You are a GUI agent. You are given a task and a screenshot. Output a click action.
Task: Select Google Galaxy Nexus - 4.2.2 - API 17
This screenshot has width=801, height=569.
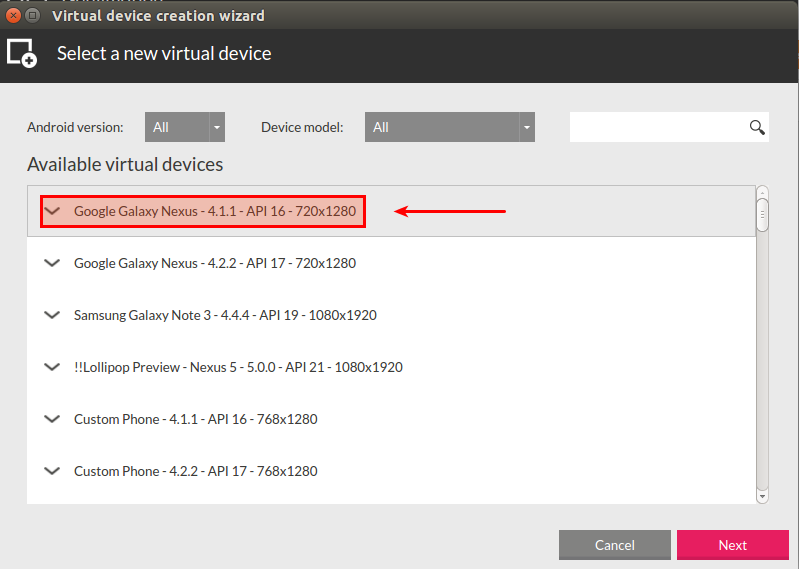coord(391,263)
